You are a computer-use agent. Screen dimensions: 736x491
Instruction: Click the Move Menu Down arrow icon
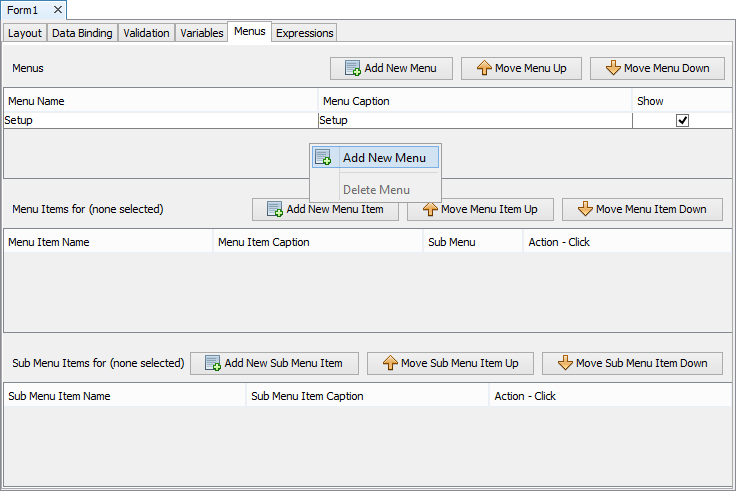[x=613, y=68]
